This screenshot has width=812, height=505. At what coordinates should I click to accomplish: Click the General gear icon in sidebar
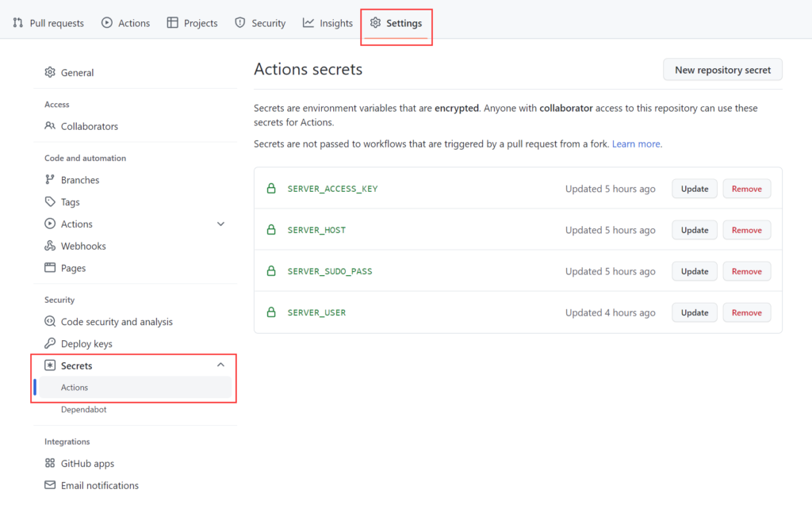click(50, 72)
